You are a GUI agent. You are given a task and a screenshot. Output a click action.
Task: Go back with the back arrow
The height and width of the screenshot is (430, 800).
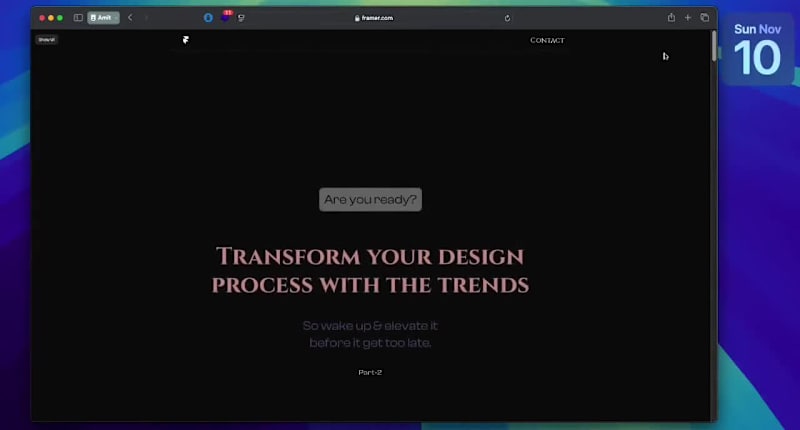pyautogui.click(x=130, y=18)
